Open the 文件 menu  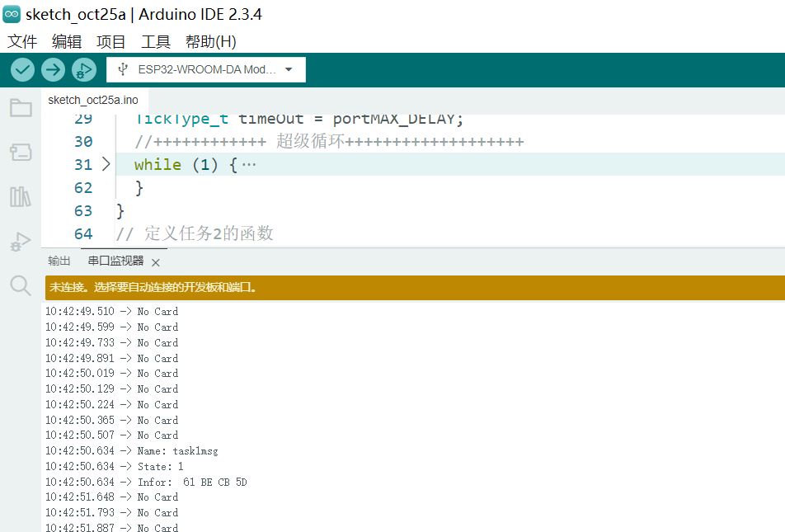tap(22, 41)
